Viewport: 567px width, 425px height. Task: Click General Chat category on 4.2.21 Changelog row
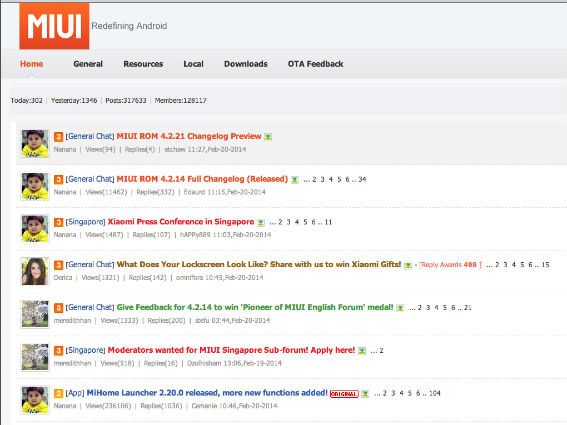pyautogui.click(x=90, y=136)
